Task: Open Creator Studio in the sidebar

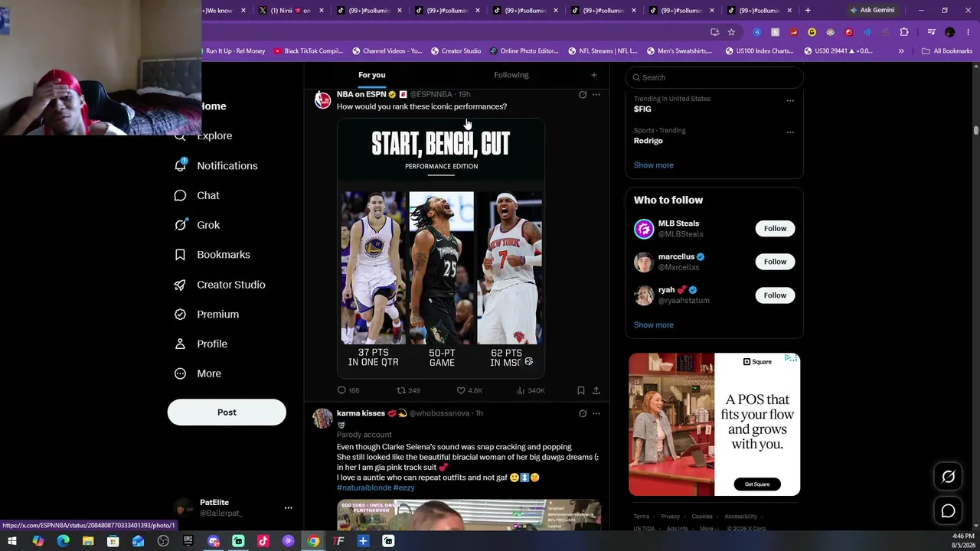Action: pos(220,285)
